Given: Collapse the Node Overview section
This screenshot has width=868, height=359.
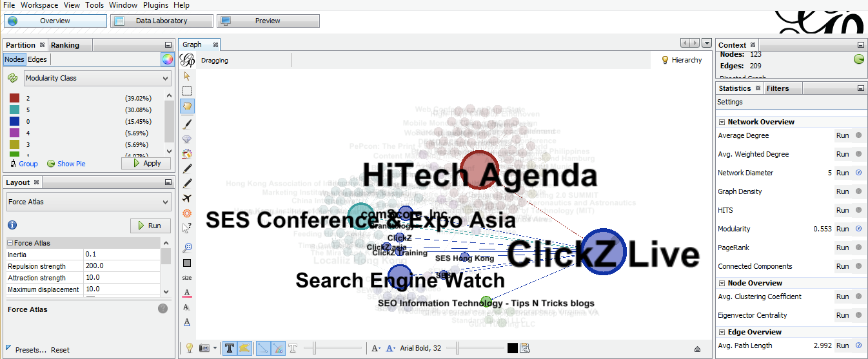Looking at the screenshot, I should point(722,283).
